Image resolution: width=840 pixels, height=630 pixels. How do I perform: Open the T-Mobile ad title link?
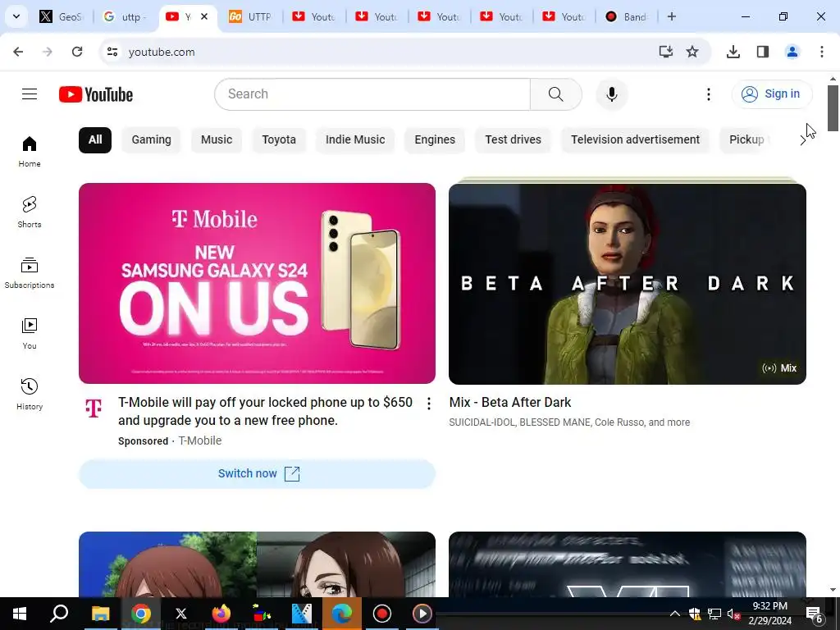[265, 412]
